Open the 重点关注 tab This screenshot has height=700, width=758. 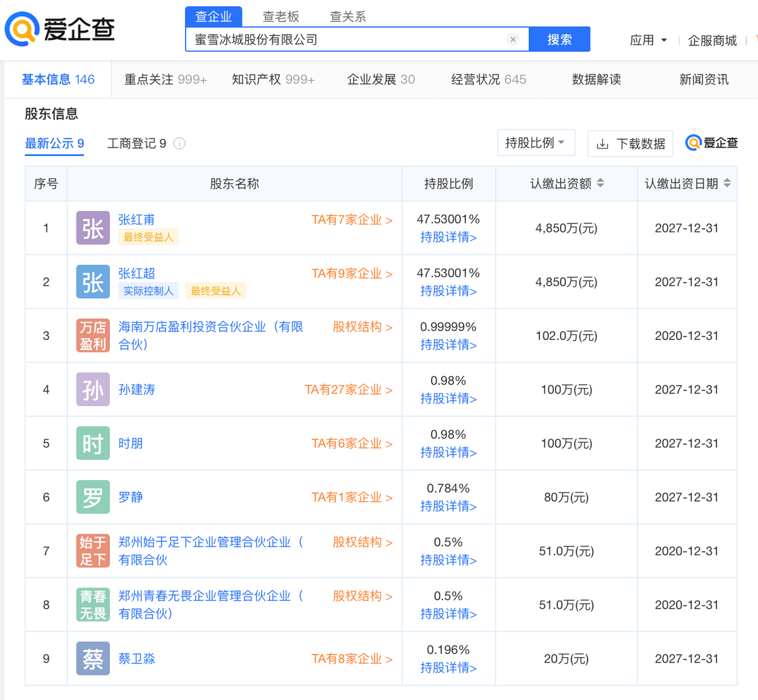pos(165,80)
